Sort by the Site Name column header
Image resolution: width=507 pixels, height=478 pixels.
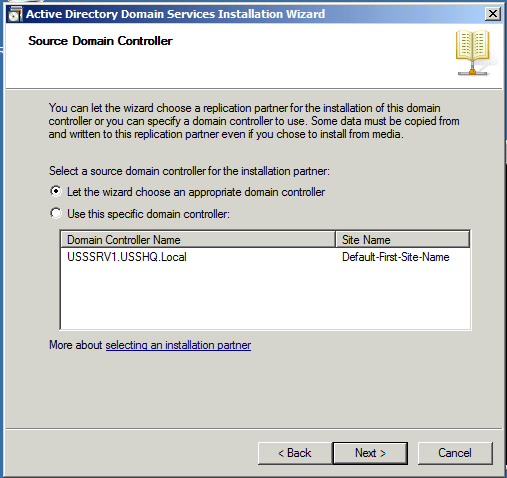pos(403,240)
